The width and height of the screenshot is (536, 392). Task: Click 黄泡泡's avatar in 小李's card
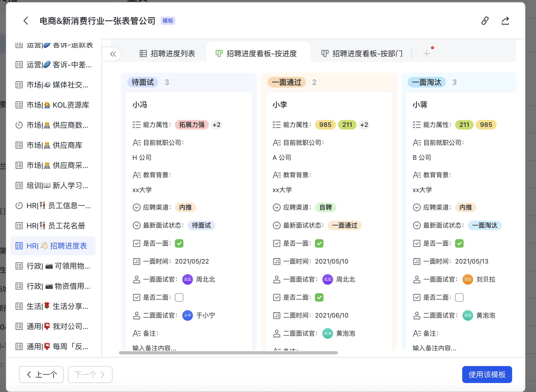(327, 333)
